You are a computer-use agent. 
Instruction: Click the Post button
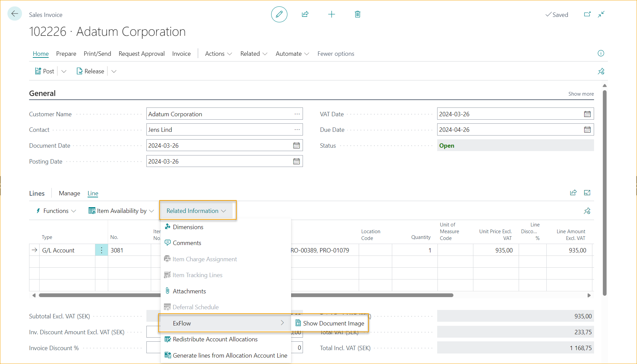45,71
